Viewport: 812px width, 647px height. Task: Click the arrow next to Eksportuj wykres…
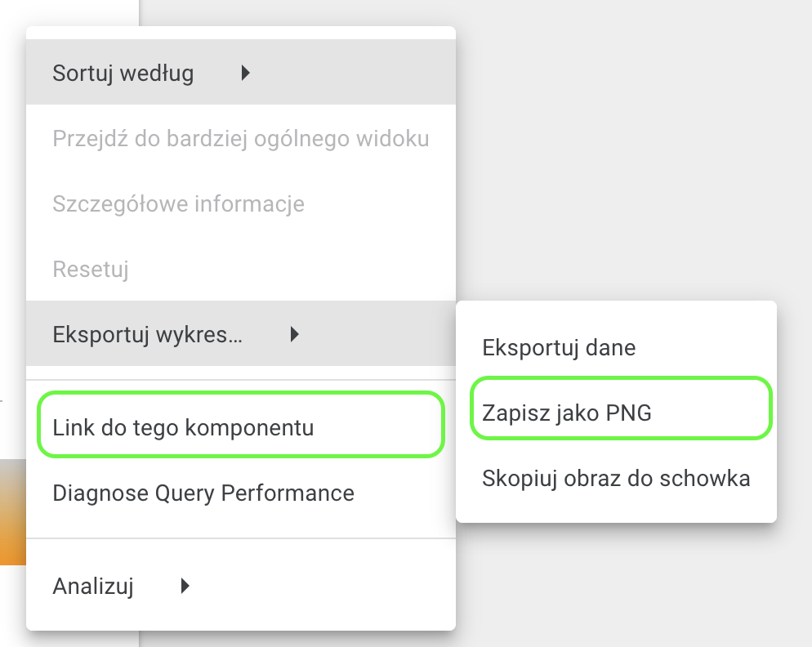295,333
